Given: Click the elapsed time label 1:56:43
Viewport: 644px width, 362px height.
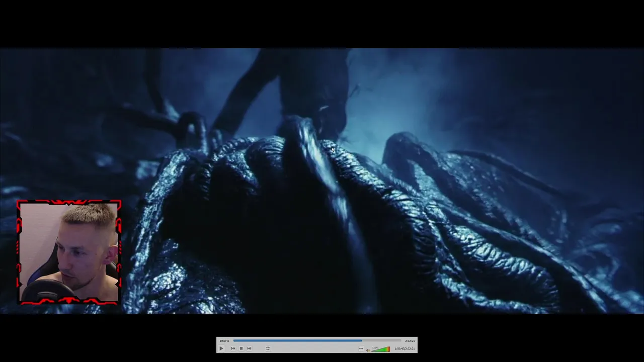Looking at the screenshot, I should click(224, 341).
